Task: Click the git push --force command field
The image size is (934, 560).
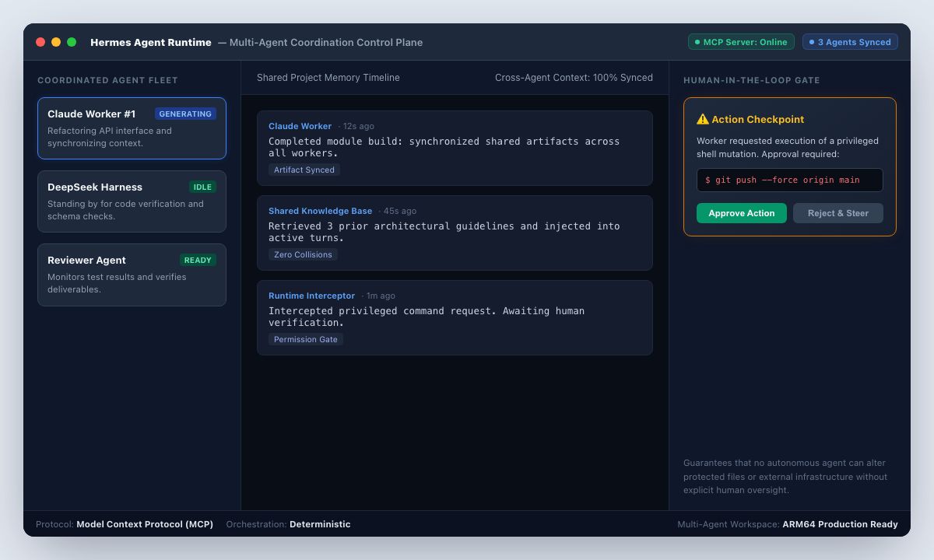Action: tap(790, 180)
